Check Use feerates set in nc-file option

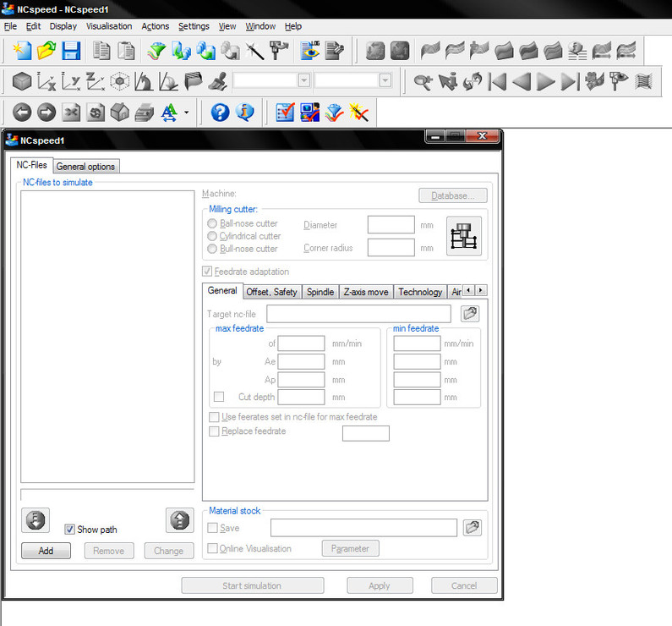pos(213,417)
